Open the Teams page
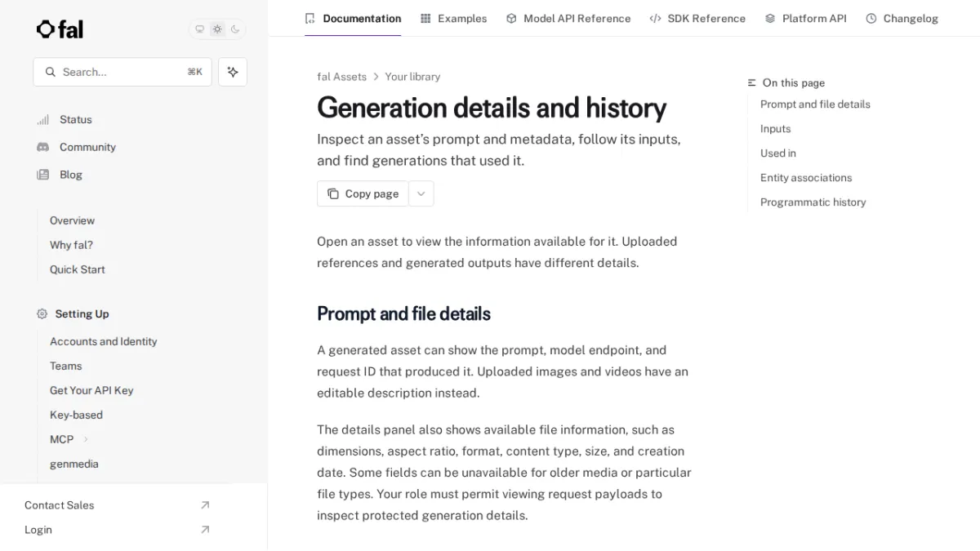 pos(66,366)
